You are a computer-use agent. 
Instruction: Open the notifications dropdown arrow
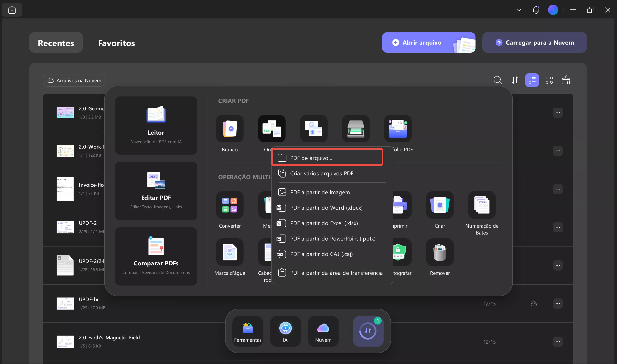[518, 10]
